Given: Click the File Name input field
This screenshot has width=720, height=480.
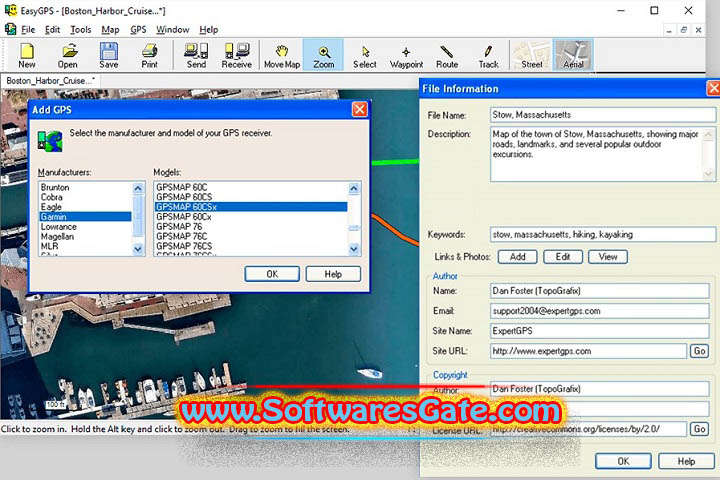Looking at the screenshot, I should click(603, 115).
